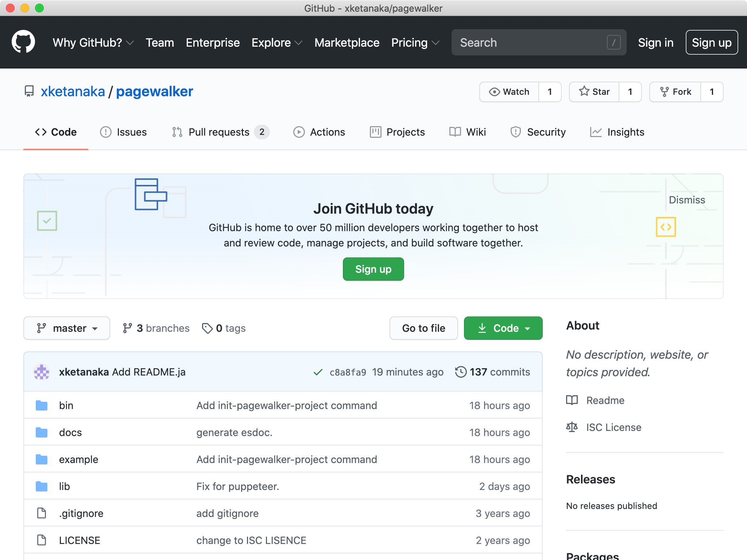The height and width of the screenshot is (560, 747).
Task: View the 0 tags list
Action: click(x=224, y=328)
